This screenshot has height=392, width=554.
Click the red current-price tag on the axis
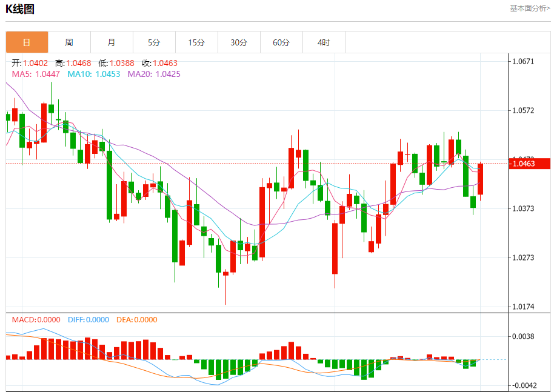tap(530, 164)
